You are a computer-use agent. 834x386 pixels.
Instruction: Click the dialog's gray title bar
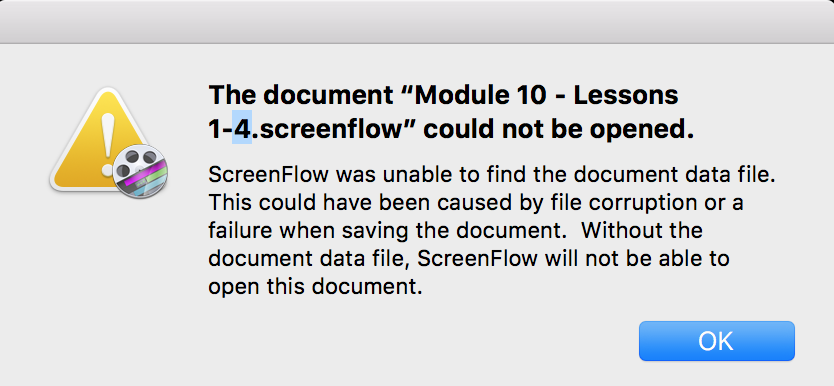pos(417,22)
